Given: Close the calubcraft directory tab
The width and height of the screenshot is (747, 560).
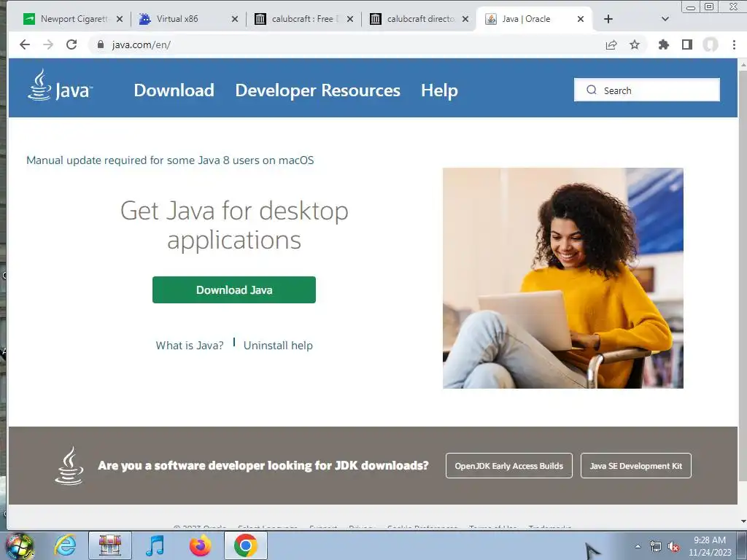Looking at the screenshot, I should 465,19.
